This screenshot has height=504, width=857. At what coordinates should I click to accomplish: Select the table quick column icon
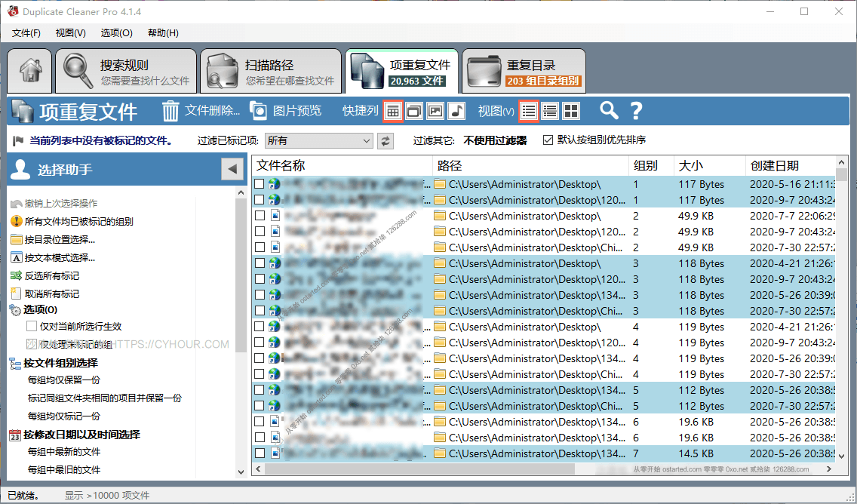coord(392,112)
